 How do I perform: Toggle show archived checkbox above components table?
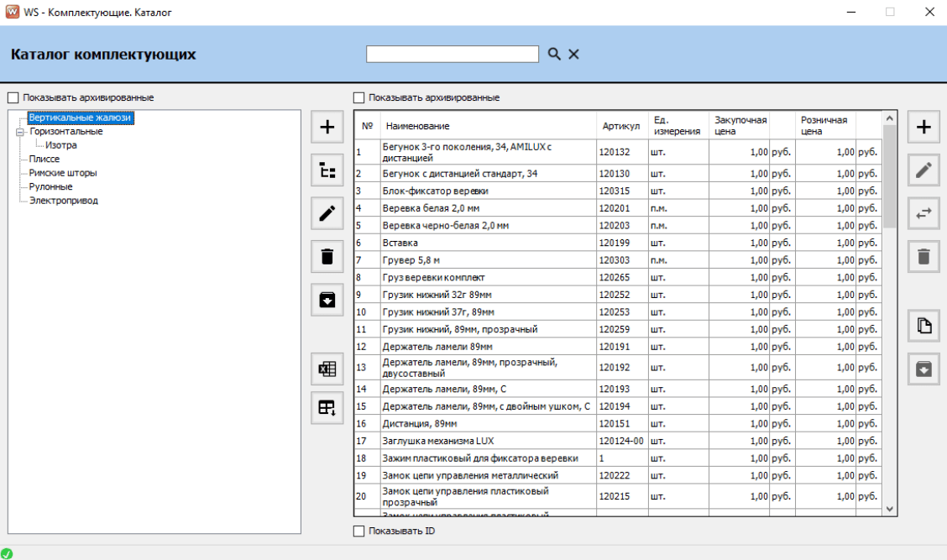(x=359, y=97)
